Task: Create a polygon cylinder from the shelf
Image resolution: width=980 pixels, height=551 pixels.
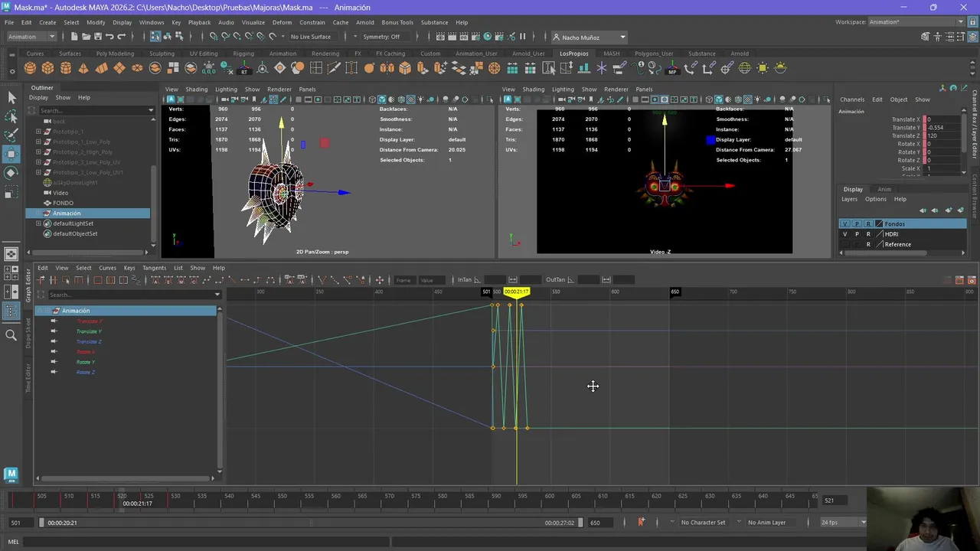Action: (x=66, y=68)
